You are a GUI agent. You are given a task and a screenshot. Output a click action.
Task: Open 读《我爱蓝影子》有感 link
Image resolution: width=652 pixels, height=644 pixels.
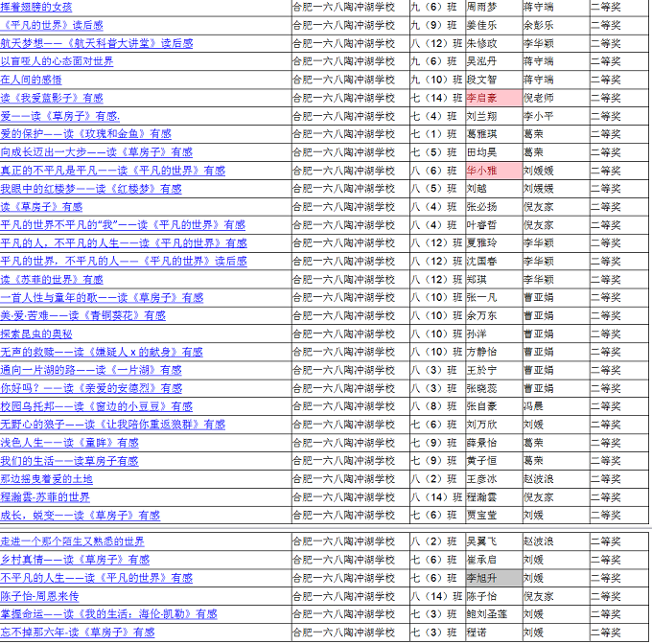tap(52, 98)
